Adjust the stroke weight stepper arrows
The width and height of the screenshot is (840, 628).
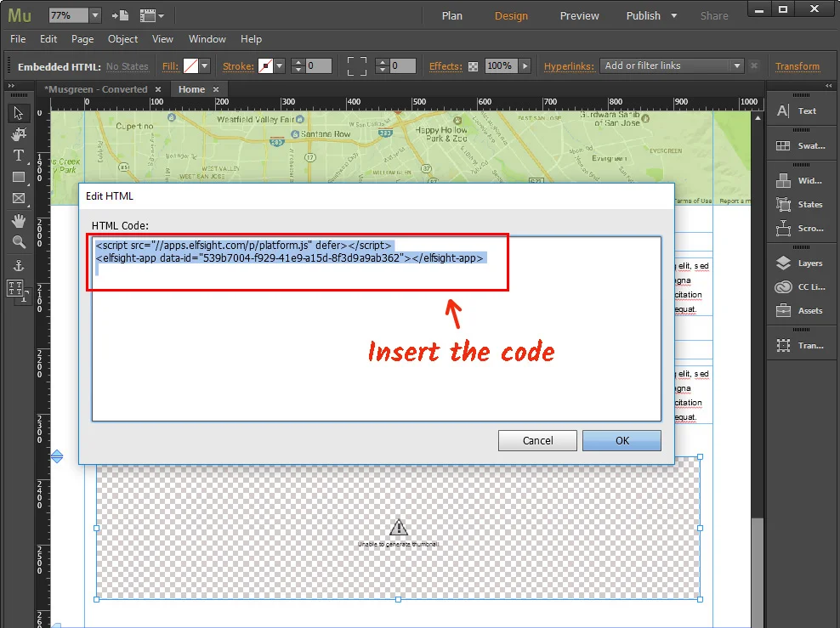298,65
